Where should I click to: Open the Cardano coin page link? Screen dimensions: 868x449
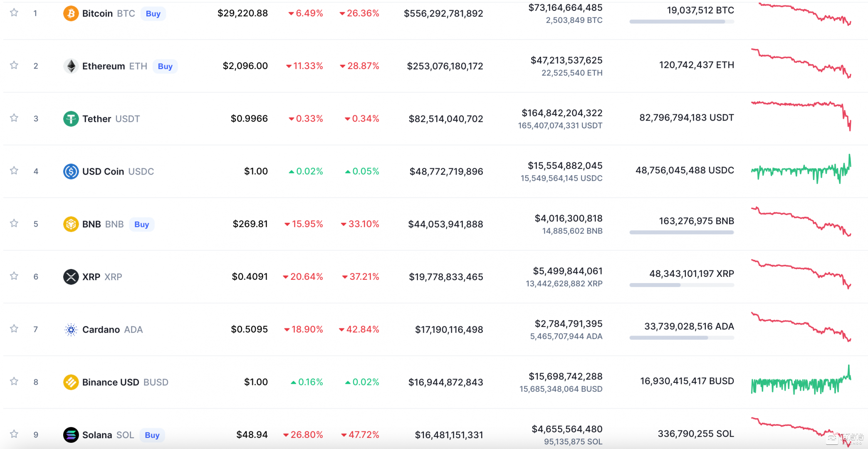coord(101,330)
